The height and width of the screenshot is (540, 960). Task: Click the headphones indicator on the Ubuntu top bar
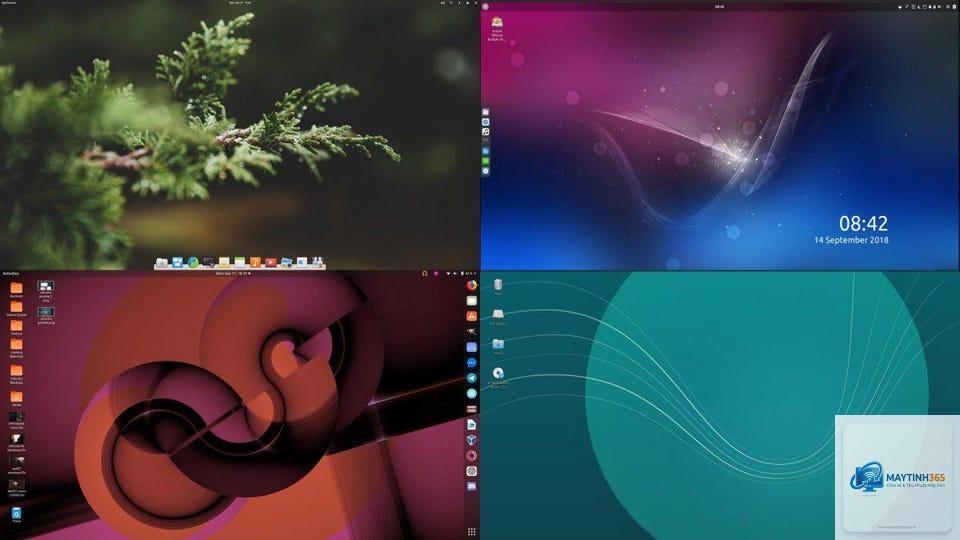click(424, 274)
